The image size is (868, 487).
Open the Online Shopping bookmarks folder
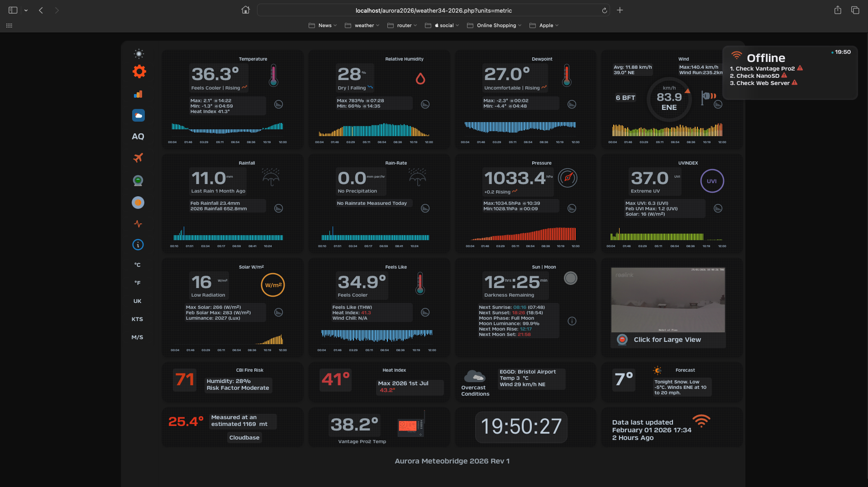494,25
